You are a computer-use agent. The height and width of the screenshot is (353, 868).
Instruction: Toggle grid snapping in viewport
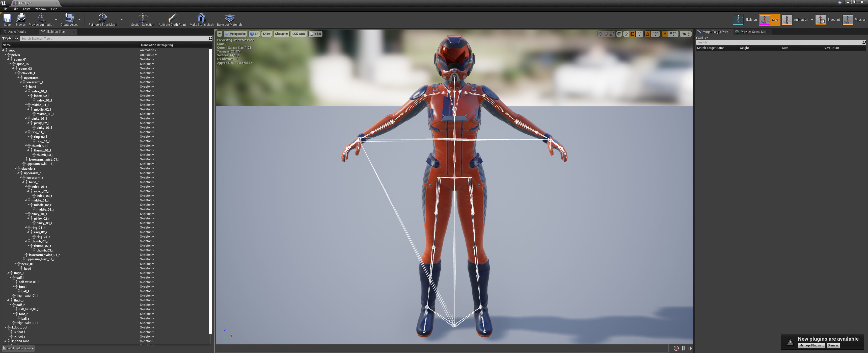(633, 34)
